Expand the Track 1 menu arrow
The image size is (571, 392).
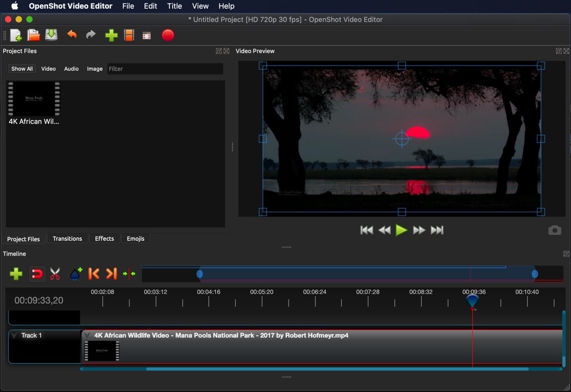pyautogui.click(x=14, y=336)
